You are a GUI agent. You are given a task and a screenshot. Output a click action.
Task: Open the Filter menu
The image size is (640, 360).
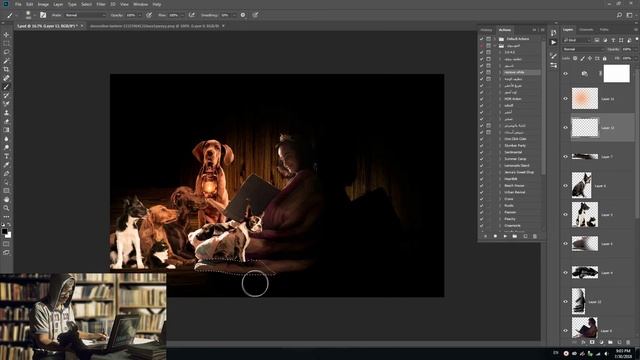(101, 4)
